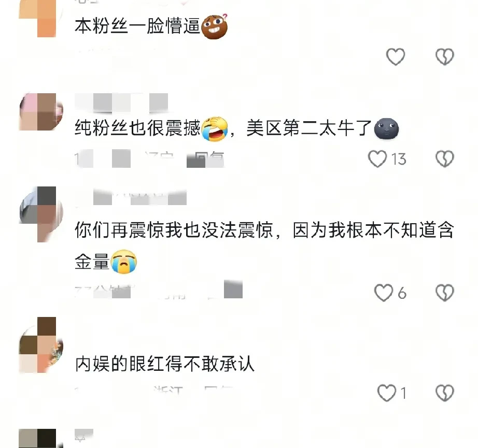Like the comment with 13 likes
This screenshot has width=478, height=448.
pyautogui.click(x=377, y=158)
